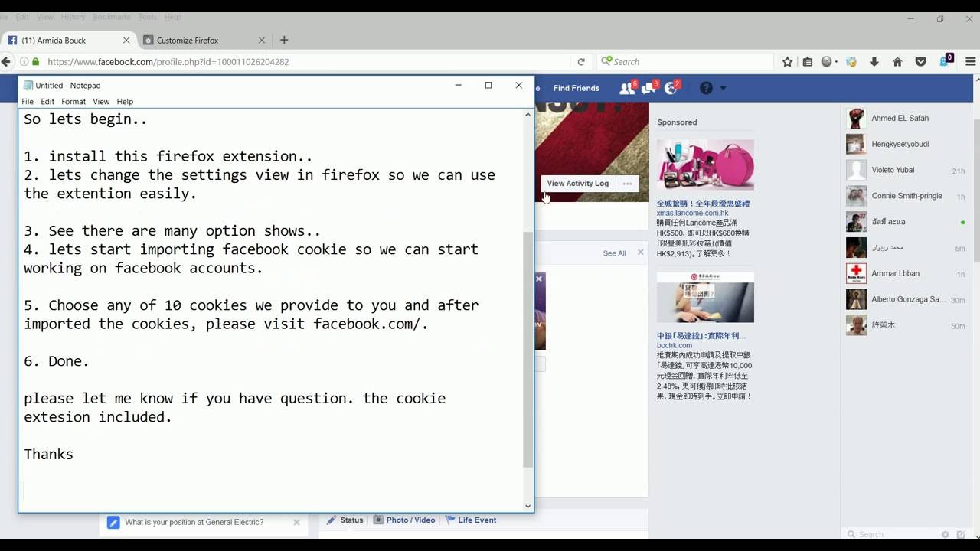Click the globe extension icon in Firefox toolbar

pos(826,62)
